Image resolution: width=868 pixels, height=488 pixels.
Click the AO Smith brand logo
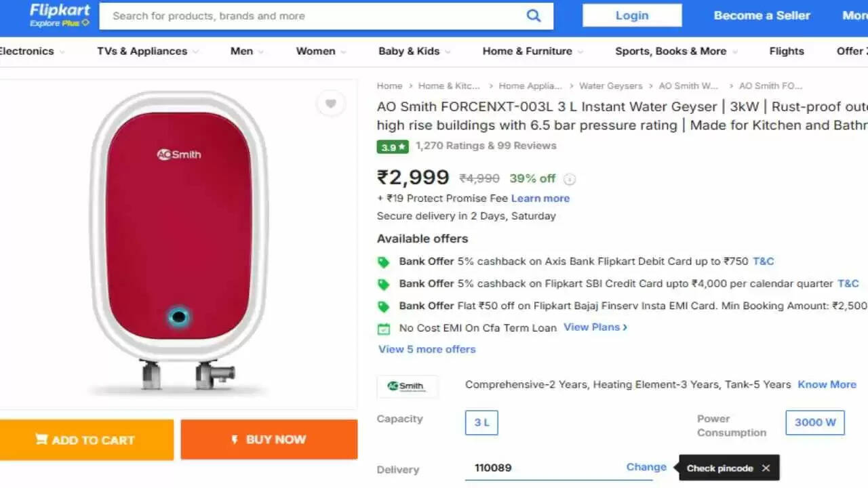407,386
